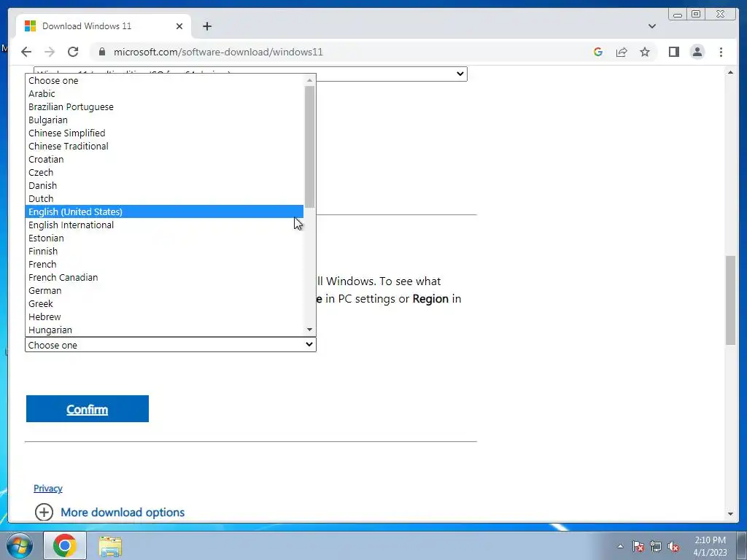Choose Brazilian Portuguese language
The height and width of the screenshot is (560, 747).
(164, 106)
